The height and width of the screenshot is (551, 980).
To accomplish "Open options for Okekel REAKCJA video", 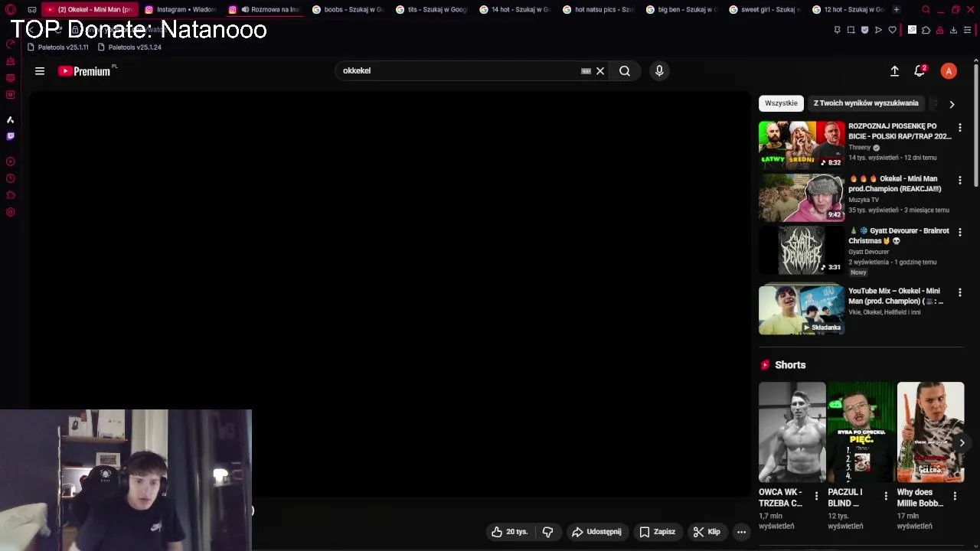I will click(x=959, y=181).
